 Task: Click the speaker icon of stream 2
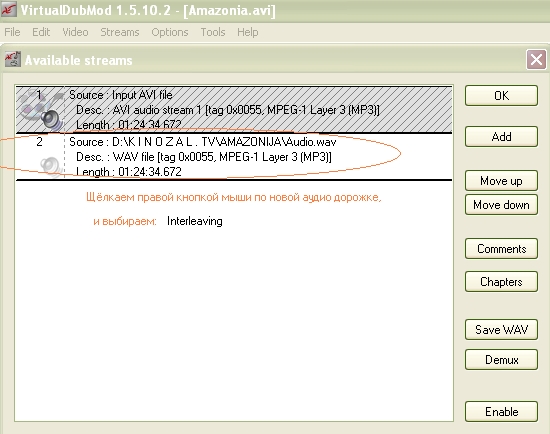coord(51,166)
